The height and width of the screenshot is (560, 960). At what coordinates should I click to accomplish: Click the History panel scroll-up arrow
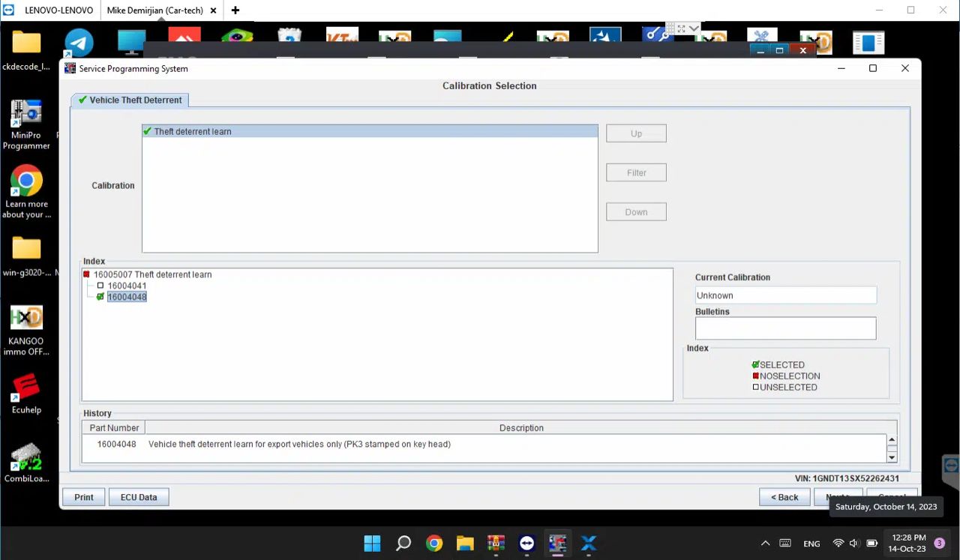pos(892,439)
